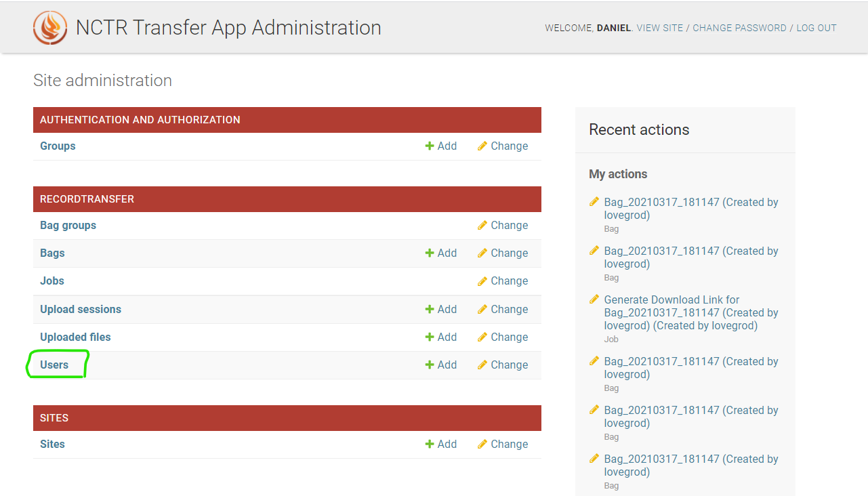Click the plus icon in Sites row
Screen dimensions: 868x496
pos(430,444)
